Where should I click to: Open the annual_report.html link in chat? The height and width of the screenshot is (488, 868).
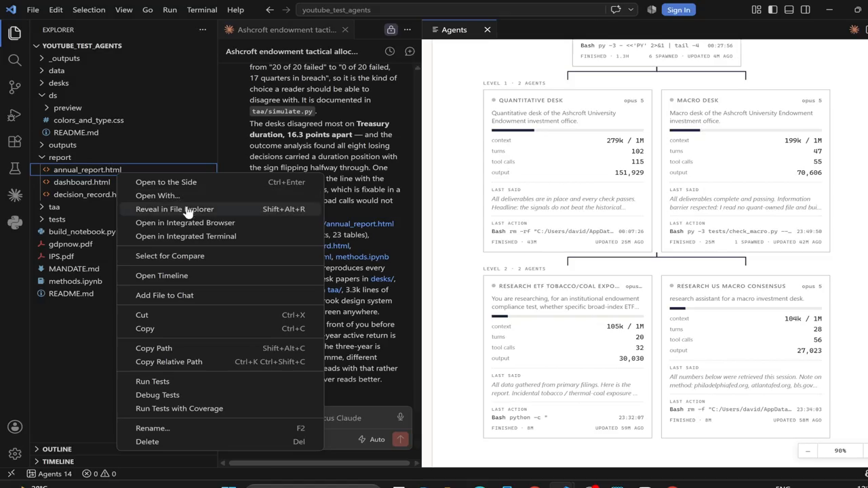[359, 224]
